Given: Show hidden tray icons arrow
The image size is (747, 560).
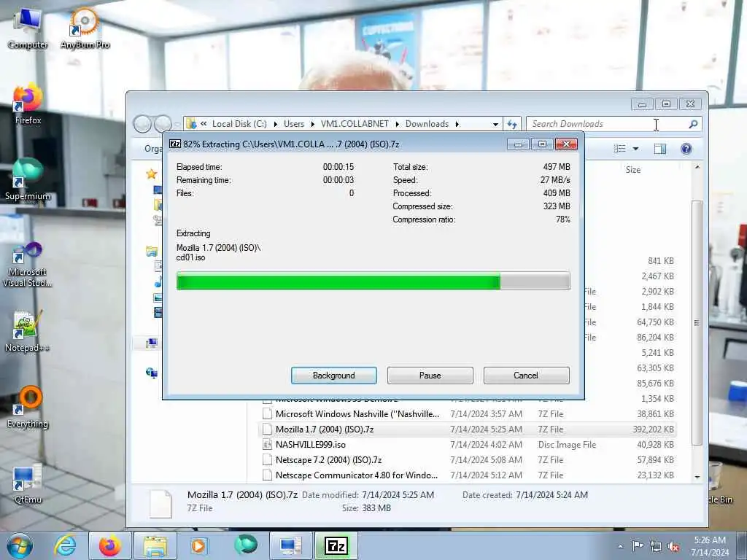Looking at the screenshot, I should (620, 546).
